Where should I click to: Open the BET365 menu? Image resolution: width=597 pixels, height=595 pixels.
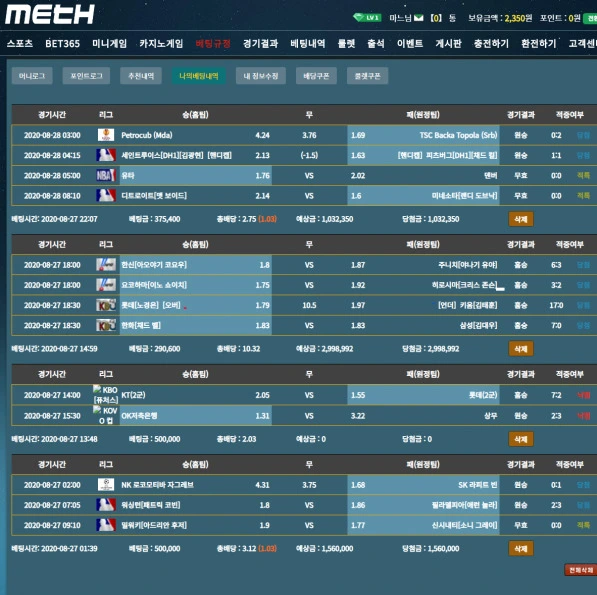click(62, 43)
